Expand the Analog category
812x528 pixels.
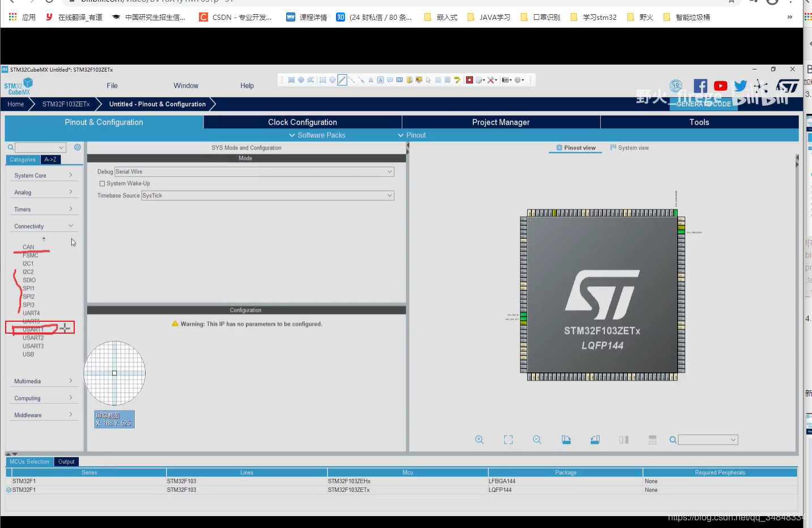tap(44, 193)
